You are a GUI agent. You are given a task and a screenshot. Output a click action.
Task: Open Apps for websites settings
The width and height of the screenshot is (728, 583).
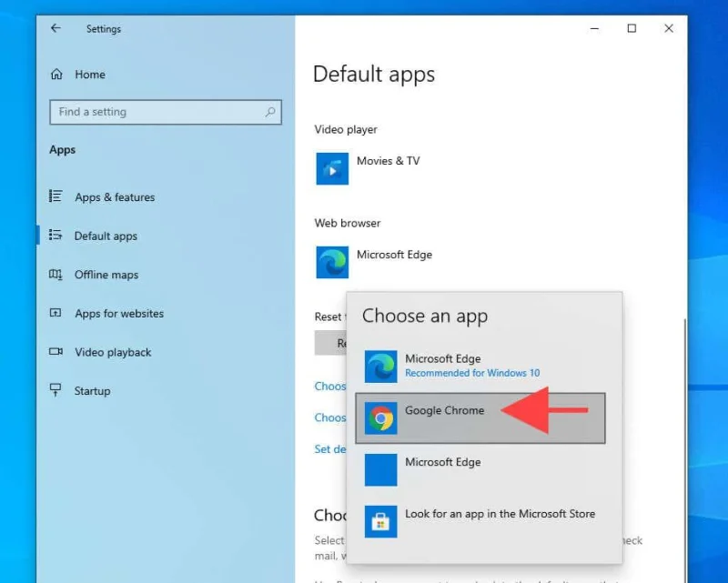(119, 314)
